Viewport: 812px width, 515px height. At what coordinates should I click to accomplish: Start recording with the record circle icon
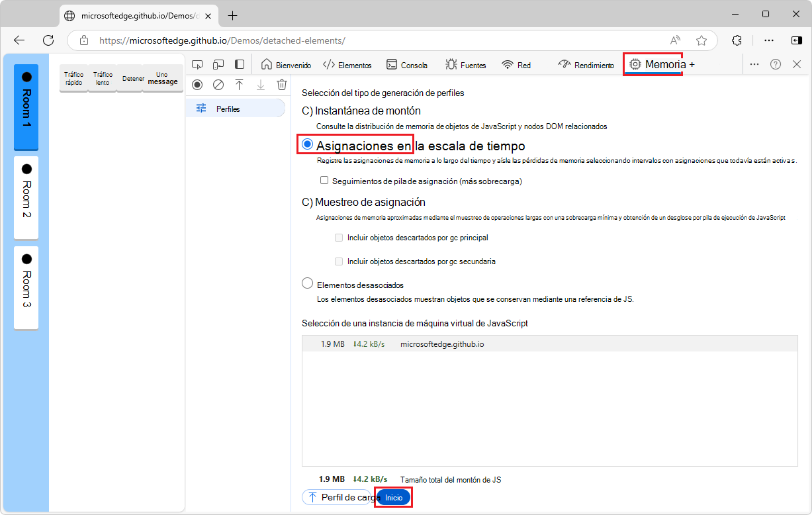(197, 85)
